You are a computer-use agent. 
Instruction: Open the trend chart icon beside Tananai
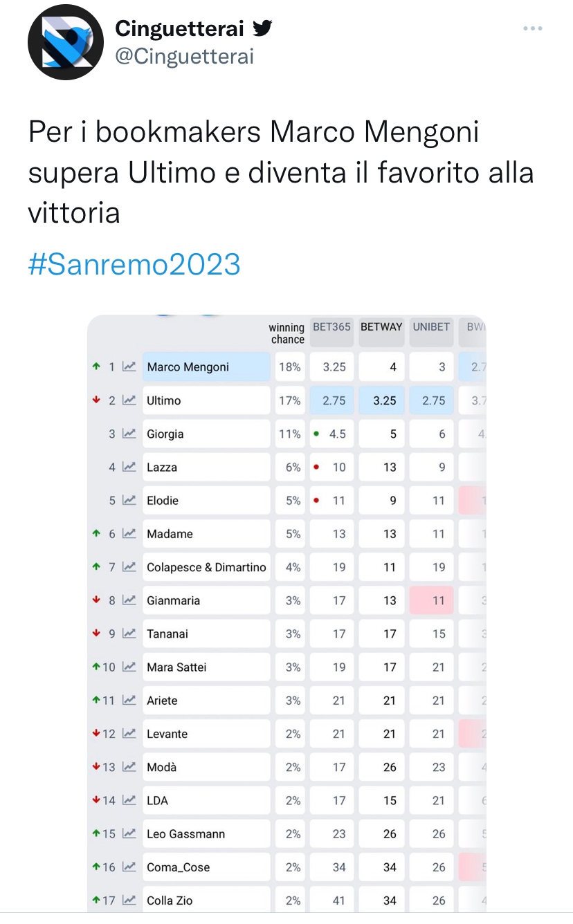coord(129,634)
